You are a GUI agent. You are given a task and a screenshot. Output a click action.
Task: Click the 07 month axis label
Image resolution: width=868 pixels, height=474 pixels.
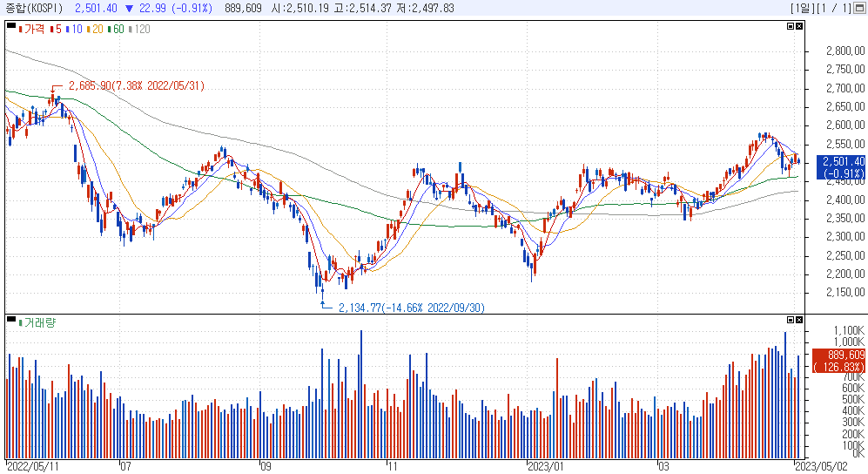[x=125, y=466]
